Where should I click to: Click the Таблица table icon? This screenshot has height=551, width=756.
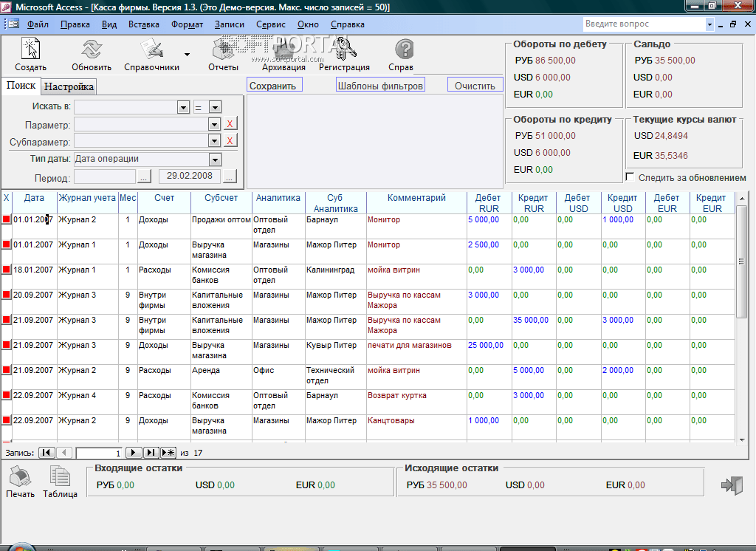61,476
